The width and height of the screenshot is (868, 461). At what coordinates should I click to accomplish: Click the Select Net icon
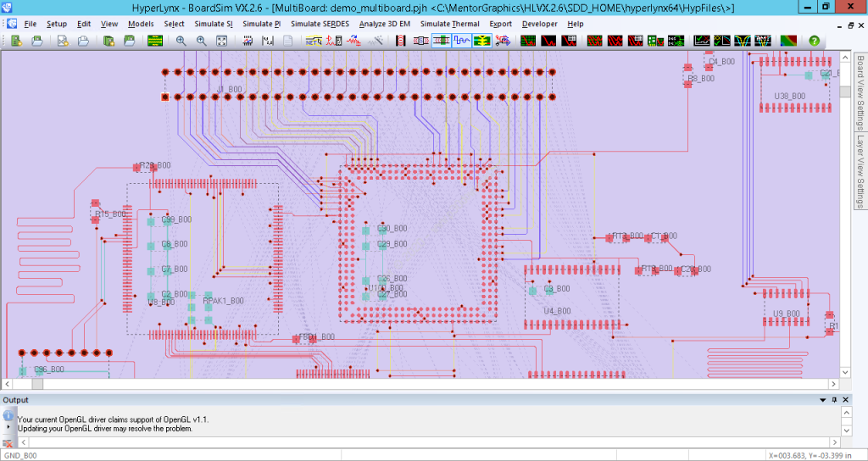(314, 41)
